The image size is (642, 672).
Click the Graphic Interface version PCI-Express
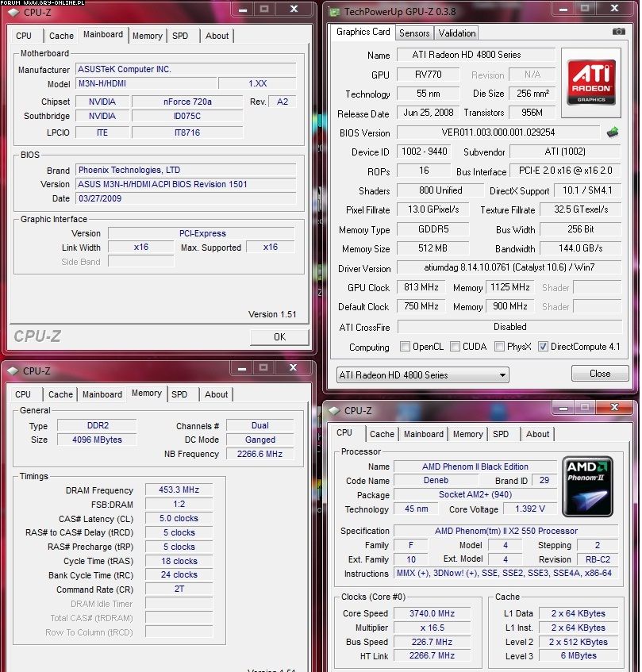click(202, 233)
